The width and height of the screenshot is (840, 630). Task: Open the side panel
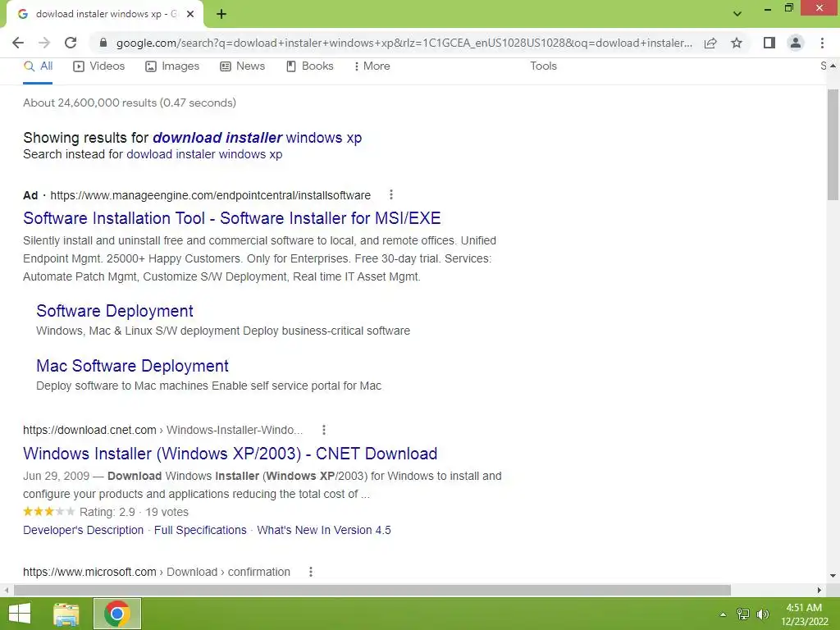(769, 43)
